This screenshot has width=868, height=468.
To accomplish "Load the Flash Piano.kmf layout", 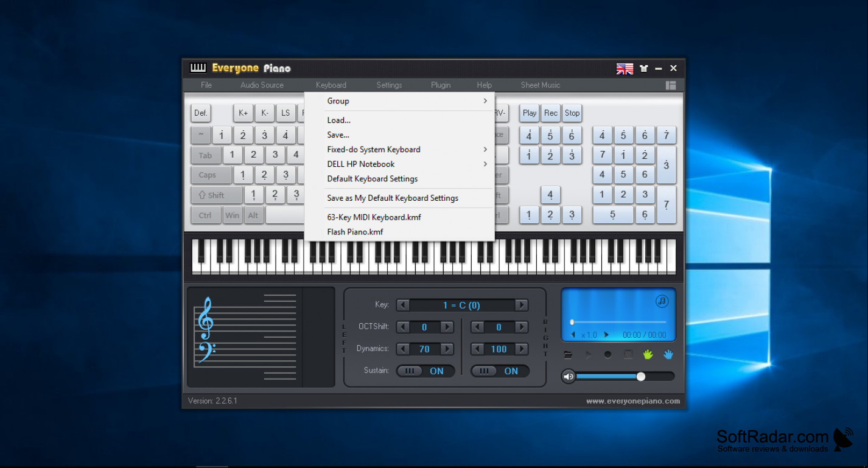I will click(x=399, y=232).
